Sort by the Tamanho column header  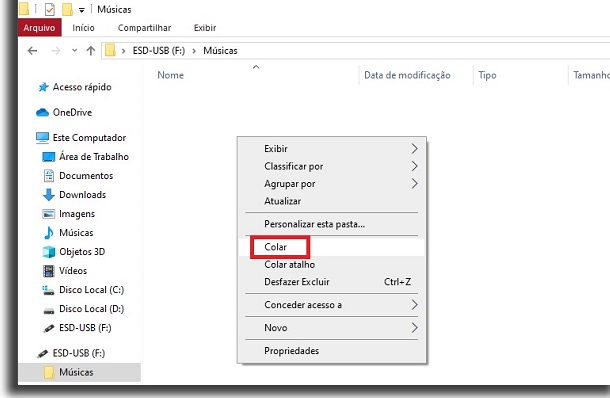(x=591, y=75)
